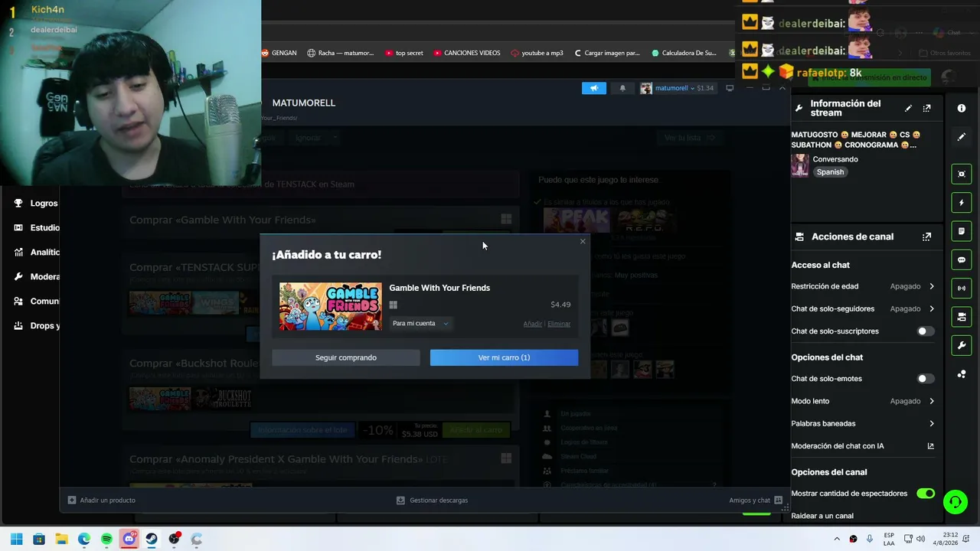Expand Chat de solo-seguidores setting
The height and width of the screenshot is (551, 980).
863,309
